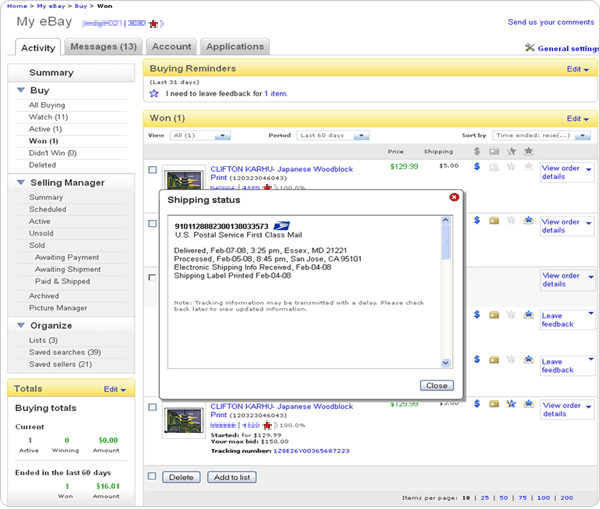This screenshot has height=509, width=600.
Task: Tick the checkbox in the grey shaded row without status icons
Action: (152, 277)
